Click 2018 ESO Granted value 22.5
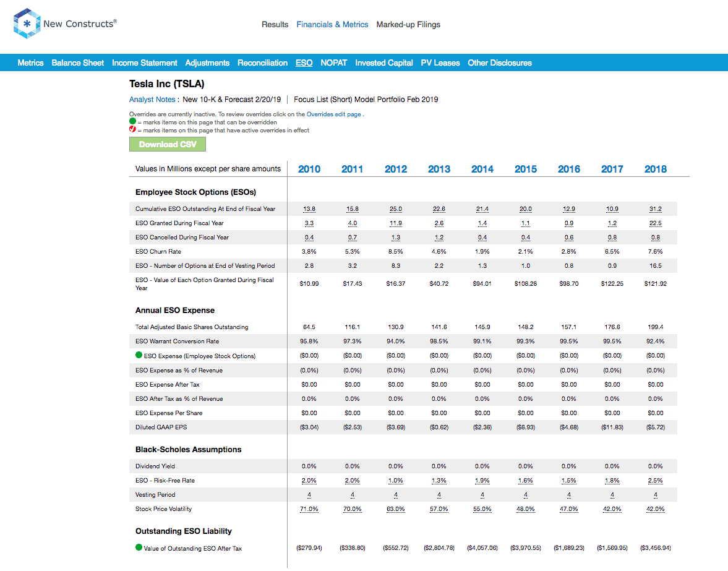Viewport: 728px width, 571px height. (656, 223)
